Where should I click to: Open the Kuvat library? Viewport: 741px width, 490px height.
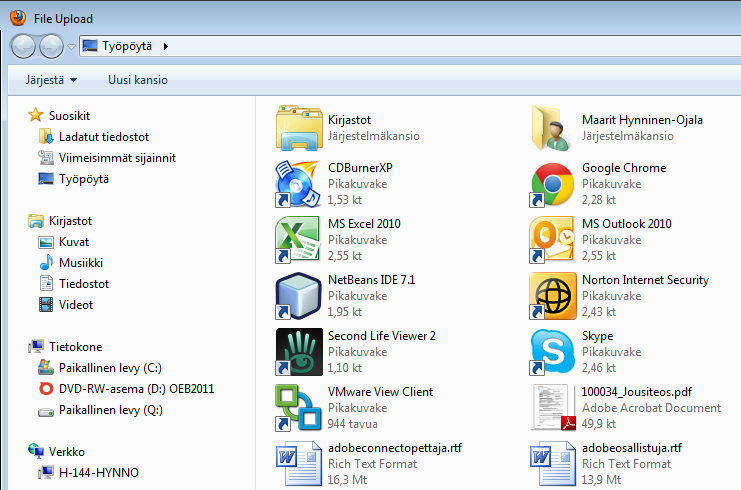pos(74,242)
